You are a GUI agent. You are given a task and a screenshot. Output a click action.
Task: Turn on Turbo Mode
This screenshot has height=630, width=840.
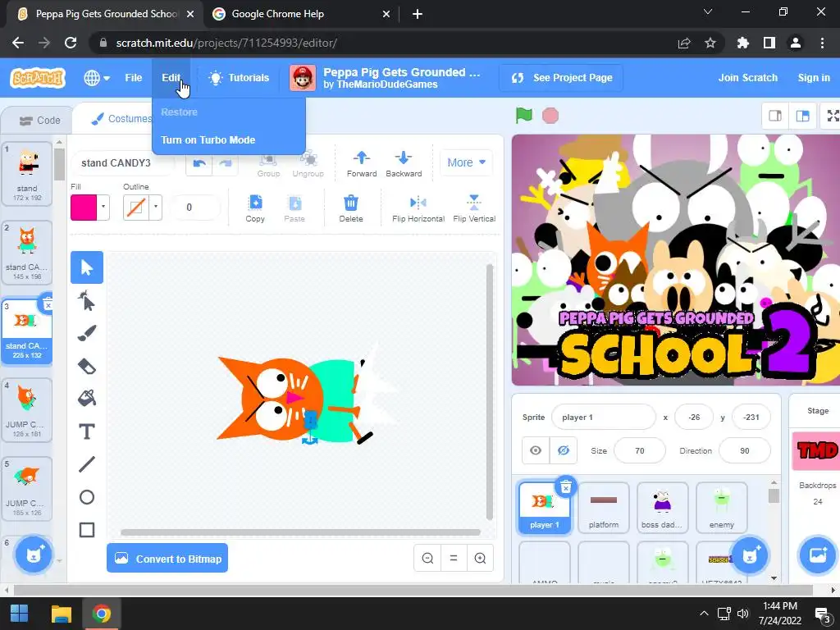click(x=208, y=139)
